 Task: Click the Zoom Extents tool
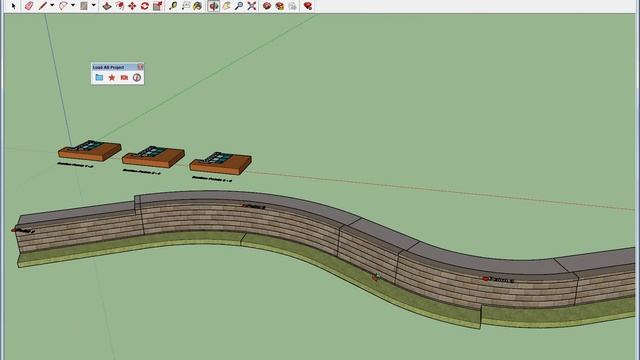point(252,6)
